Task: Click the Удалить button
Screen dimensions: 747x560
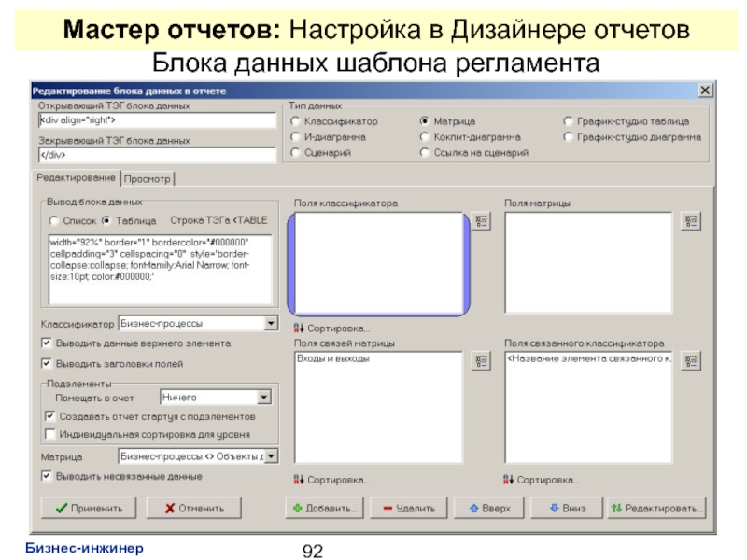Action: [x=409, y=508]
